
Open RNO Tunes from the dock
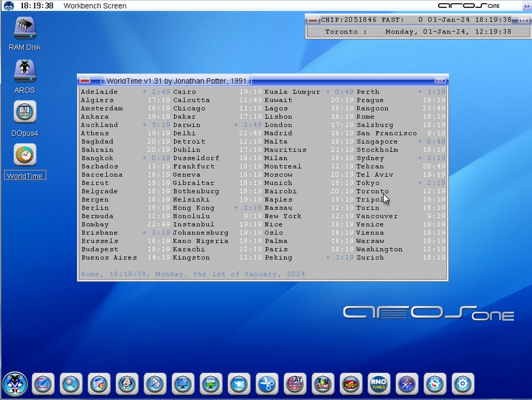point(379,384)
